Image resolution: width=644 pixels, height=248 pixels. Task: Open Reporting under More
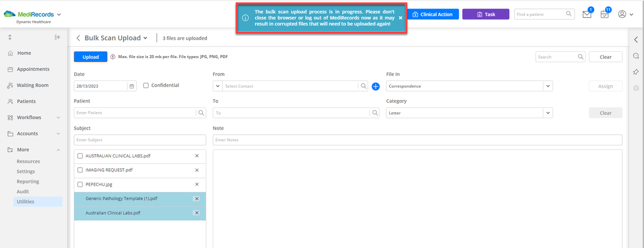point(28,181)
